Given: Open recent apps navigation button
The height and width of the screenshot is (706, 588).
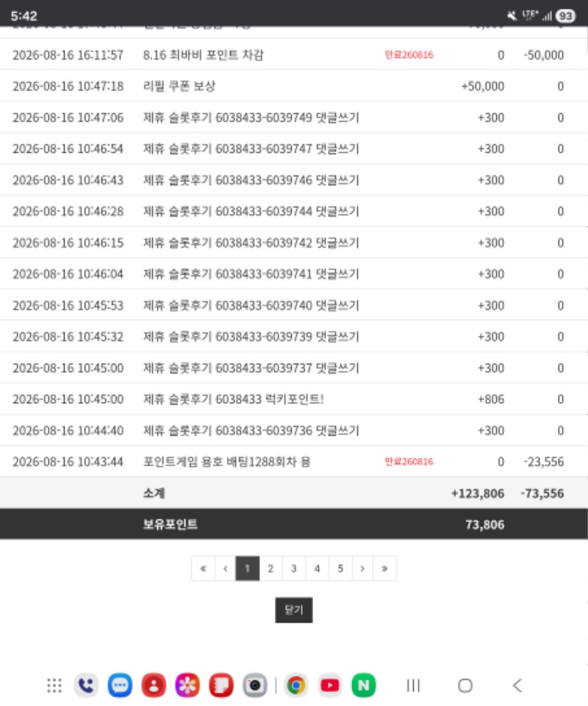Looking at the screenshot, I should [x=413, y=685].
